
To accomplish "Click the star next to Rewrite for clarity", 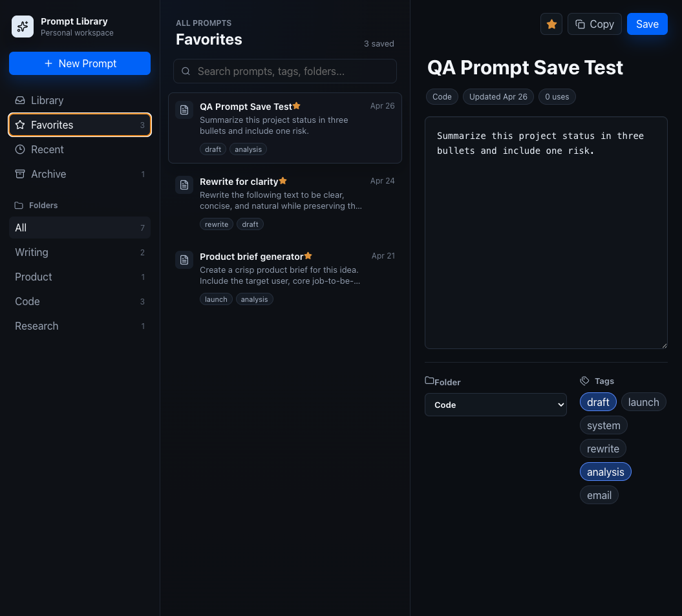I will click(x=283, y=181).
